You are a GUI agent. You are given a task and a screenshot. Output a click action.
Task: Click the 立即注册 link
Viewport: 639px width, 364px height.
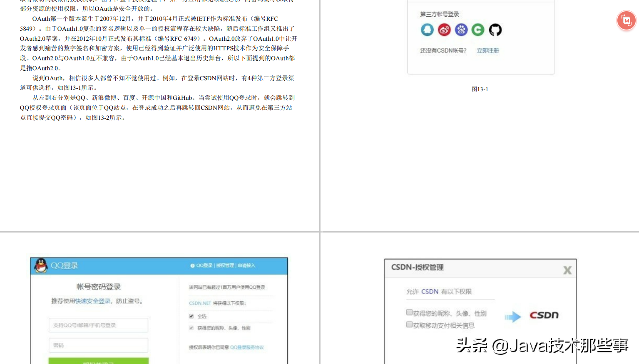click(x=488, y=51)
